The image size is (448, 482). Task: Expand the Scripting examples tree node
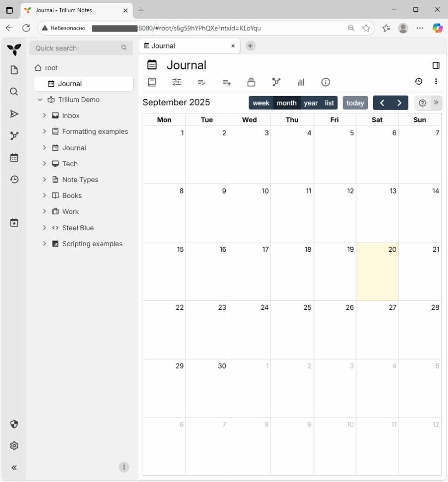(x=44, y=244)
